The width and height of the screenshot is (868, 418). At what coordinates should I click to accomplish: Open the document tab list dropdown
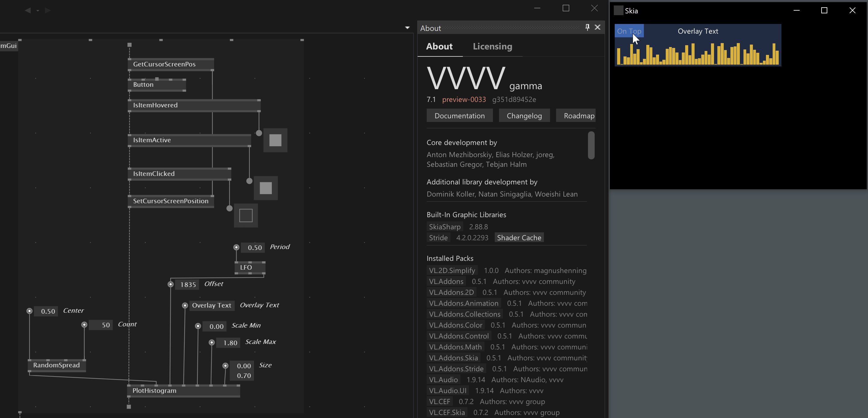(x=407, y=28)
